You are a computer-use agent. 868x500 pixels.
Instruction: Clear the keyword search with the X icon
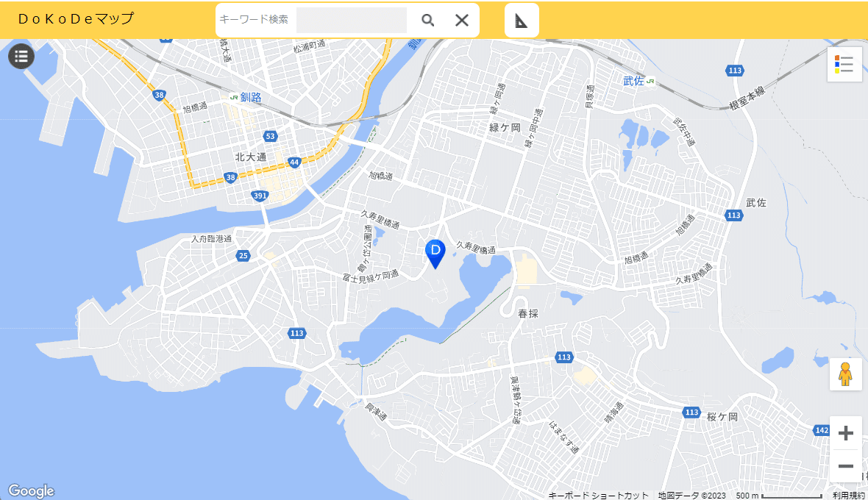point(462,20)
